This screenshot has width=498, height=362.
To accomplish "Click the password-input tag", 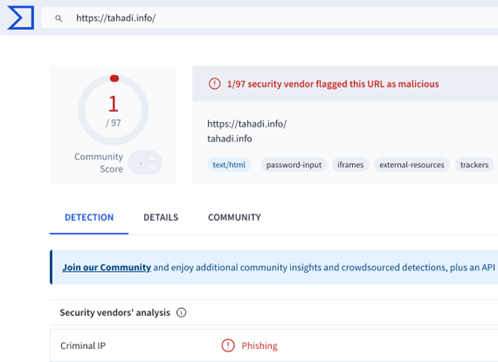I will click(294, 165).
